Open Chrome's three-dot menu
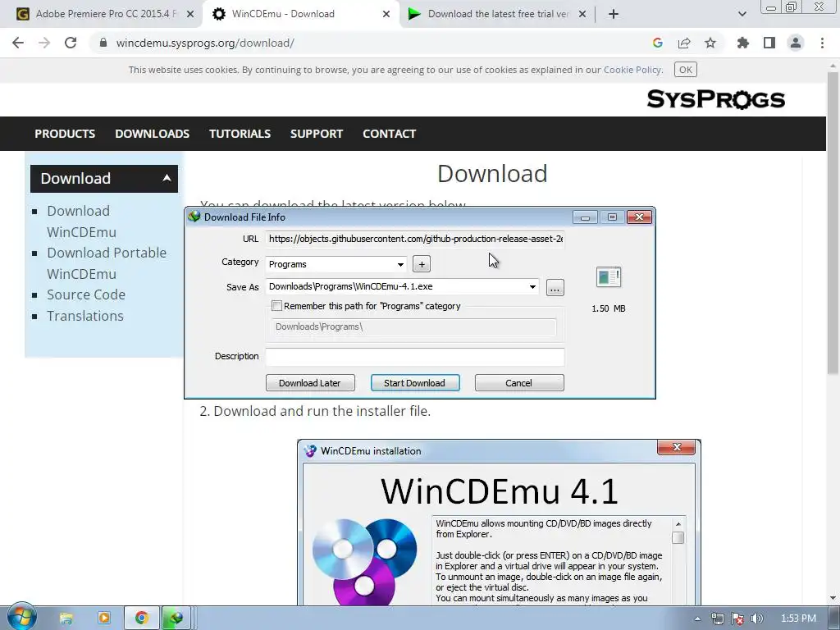The image size is (840, 630). tap(822, 43)
